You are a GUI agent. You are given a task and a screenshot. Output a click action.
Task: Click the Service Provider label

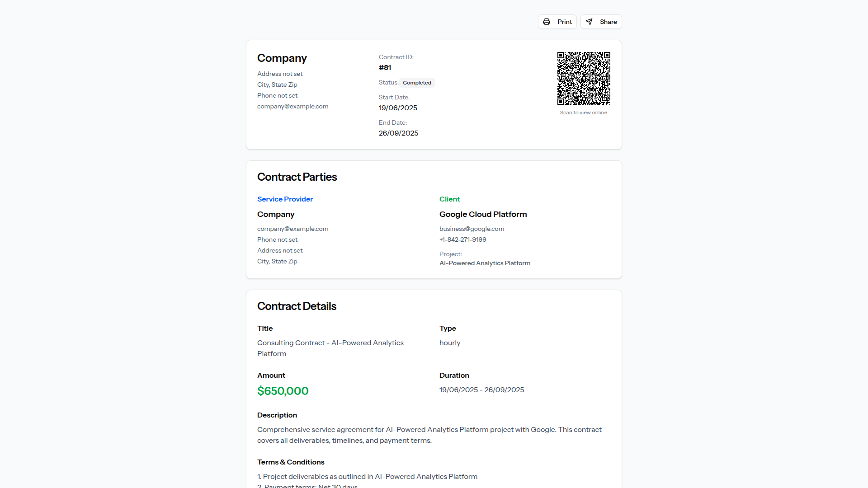tap(285, 199)
